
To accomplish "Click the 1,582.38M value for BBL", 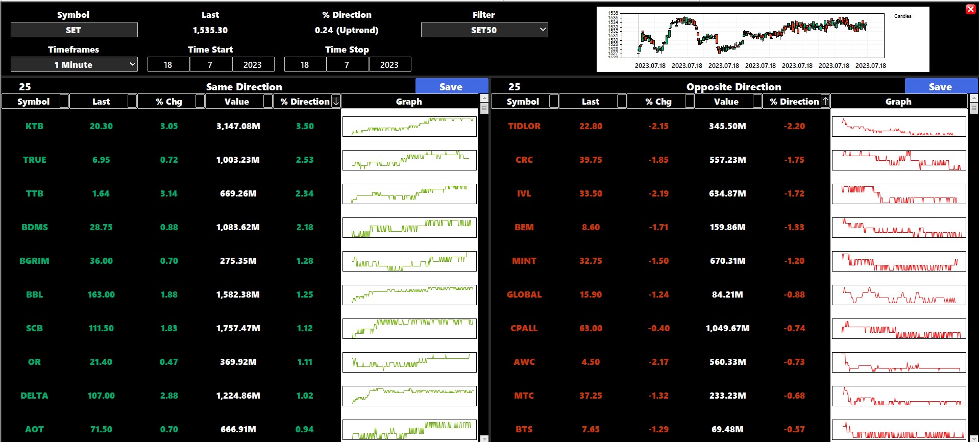I will (238, 294).
